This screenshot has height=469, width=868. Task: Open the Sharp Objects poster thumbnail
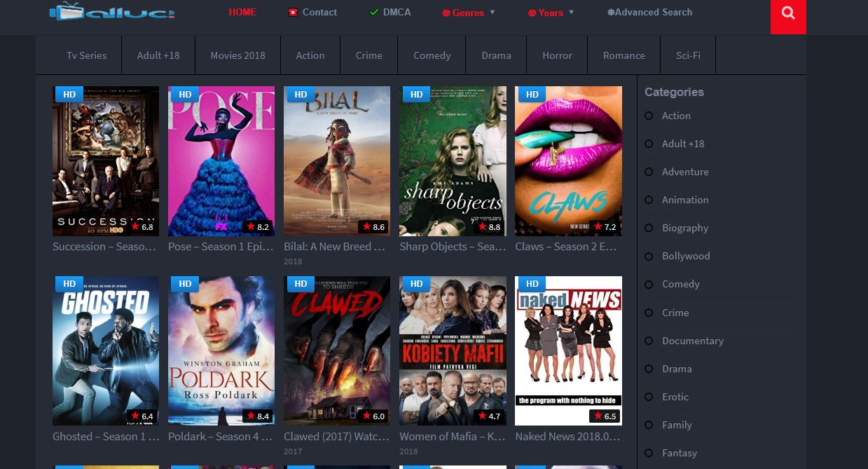[x=453, y=161]
